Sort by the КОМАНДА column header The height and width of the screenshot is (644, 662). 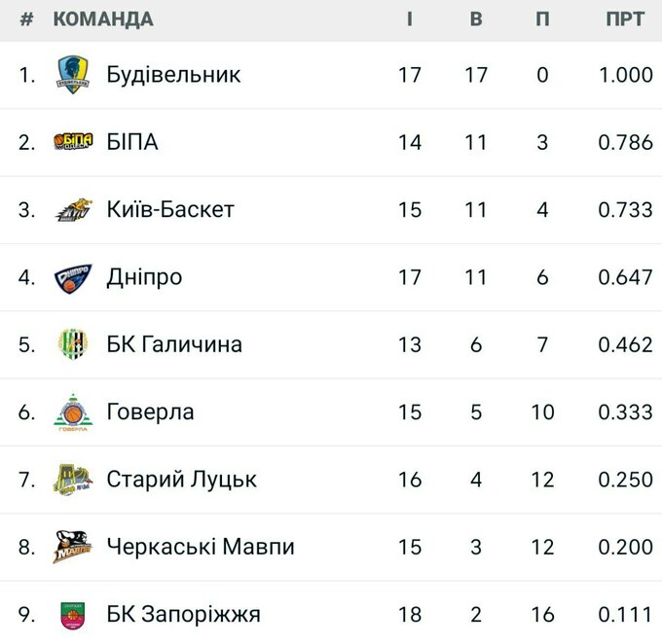[102, 19]
